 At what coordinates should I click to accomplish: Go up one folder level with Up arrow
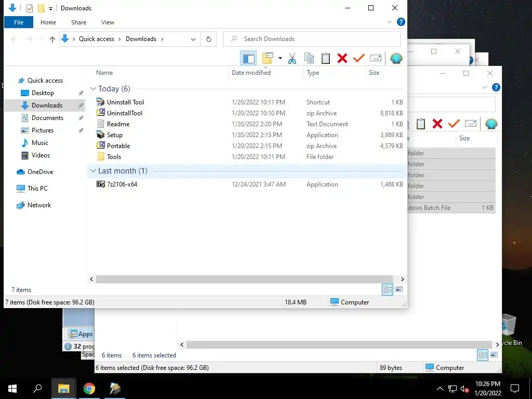52,39
